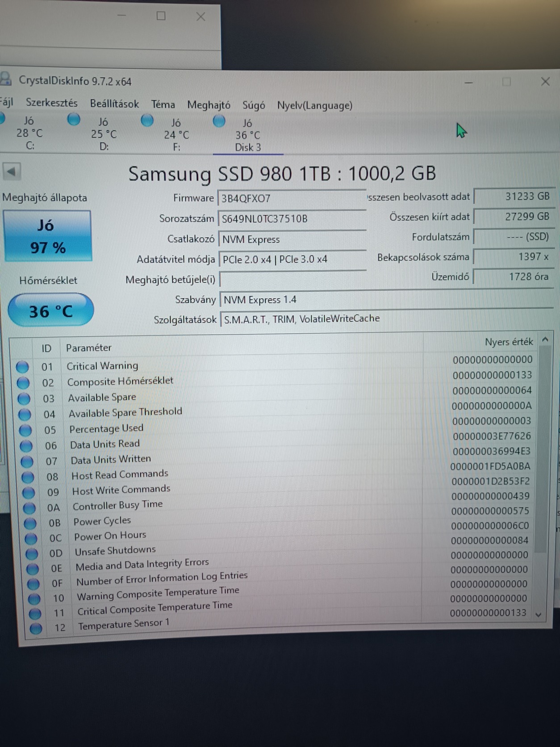This screenshot has width=560, height=747.
Task: Click the SMART list scroll down arrow
Action: point(538,615)
